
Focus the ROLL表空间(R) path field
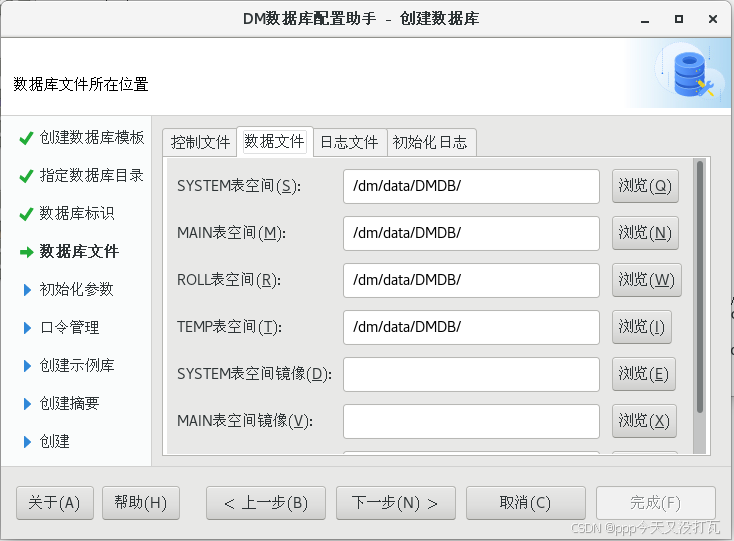coord(471,280)
